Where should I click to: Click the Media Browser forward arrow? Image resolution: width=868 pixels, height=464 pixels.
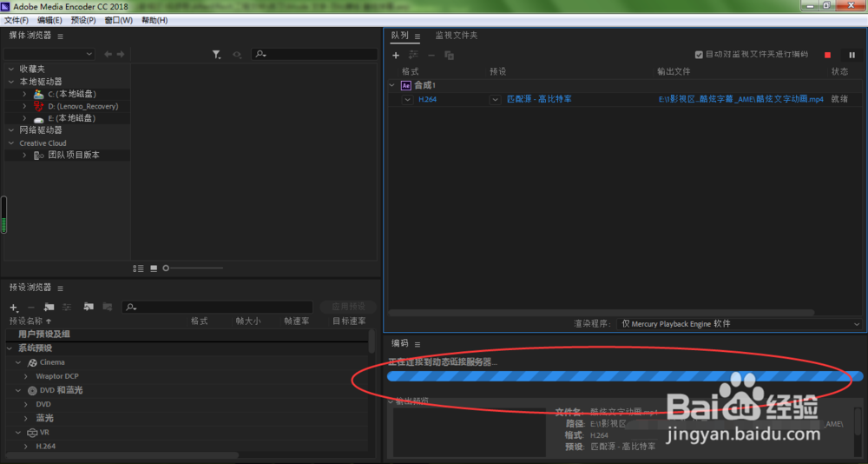coord(120,55)
